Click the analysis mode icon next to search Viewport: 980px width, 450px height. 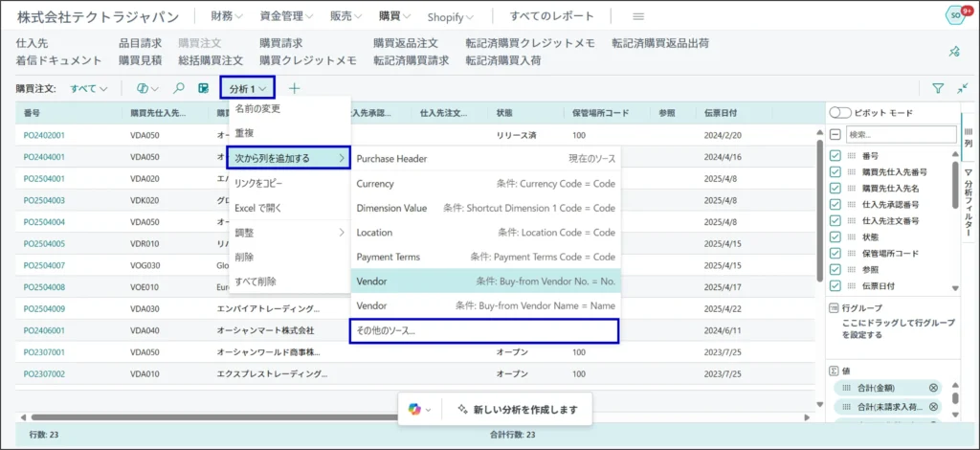[203, 88]
